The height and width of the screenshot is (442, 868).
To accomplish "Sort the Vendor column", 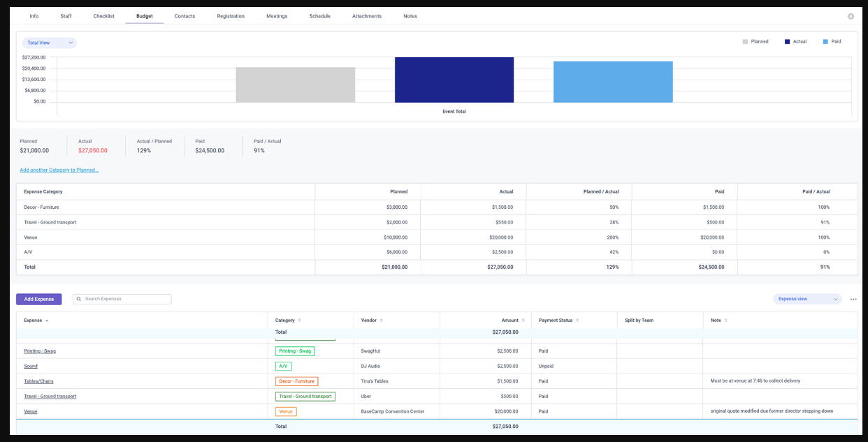I will pos(382,320).
